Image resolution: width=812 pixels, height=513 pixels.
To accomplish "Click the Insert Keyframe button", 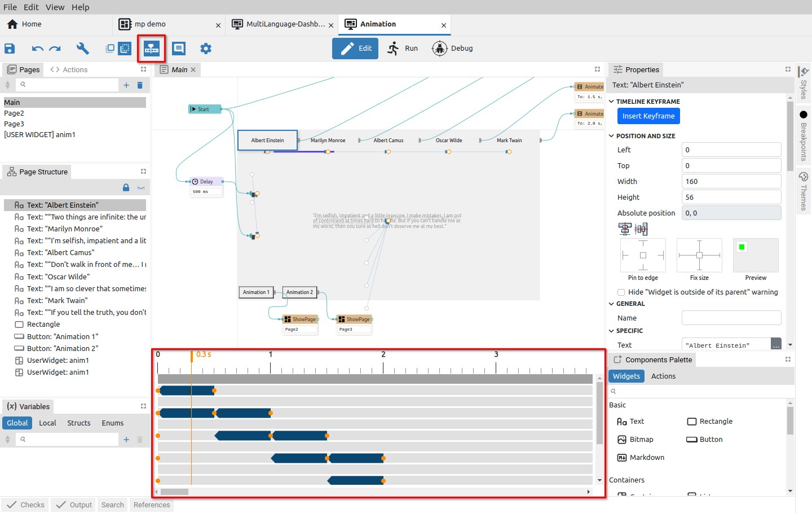I will [648, 116].
